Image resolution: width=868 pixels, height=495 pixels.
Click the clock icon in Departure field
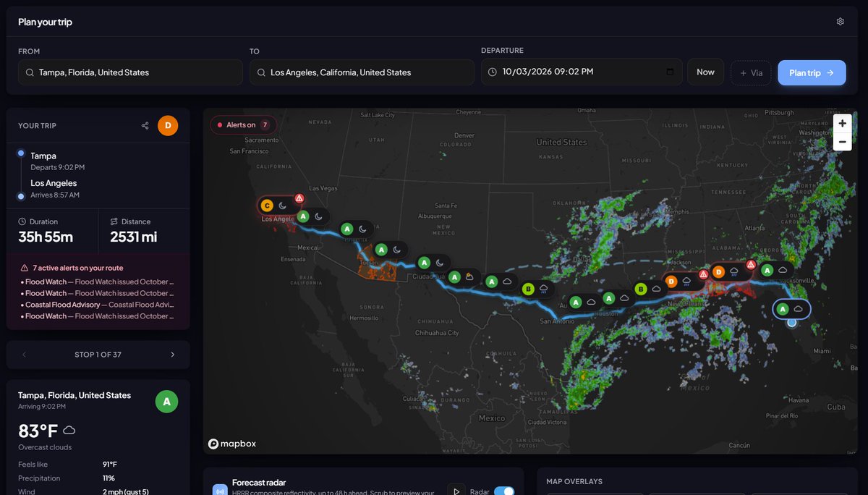point(493,72)
